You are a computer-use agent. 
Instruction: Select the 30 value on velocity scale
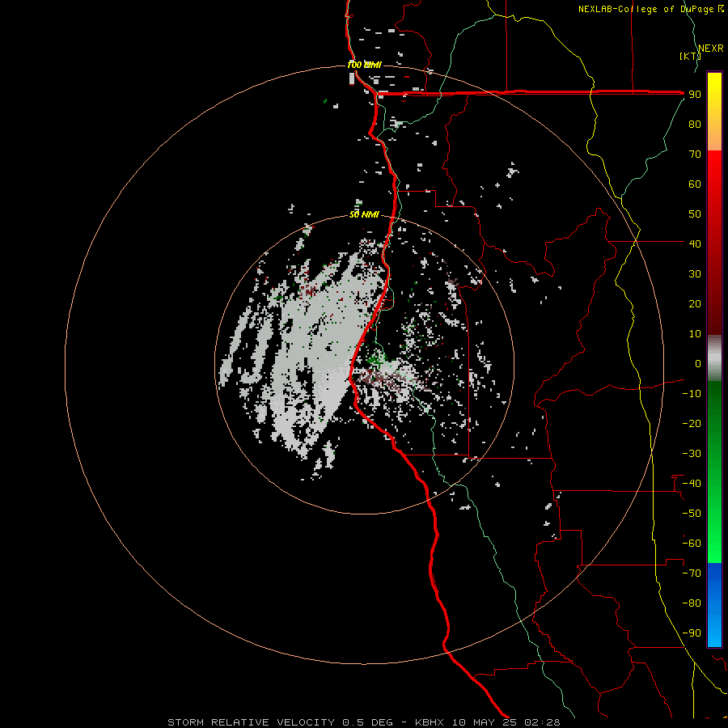click(695, 274)
